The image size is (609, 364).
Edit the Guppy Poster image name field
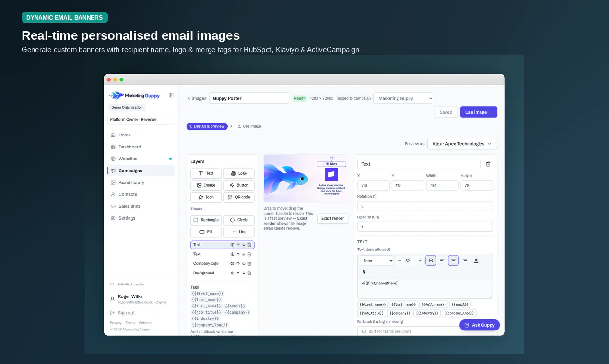point(249,98)
